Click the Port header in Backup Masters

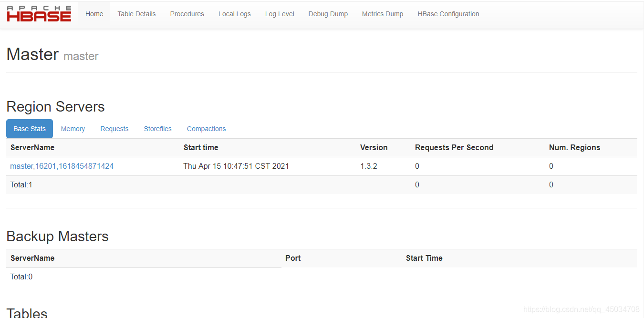point(293,258)
